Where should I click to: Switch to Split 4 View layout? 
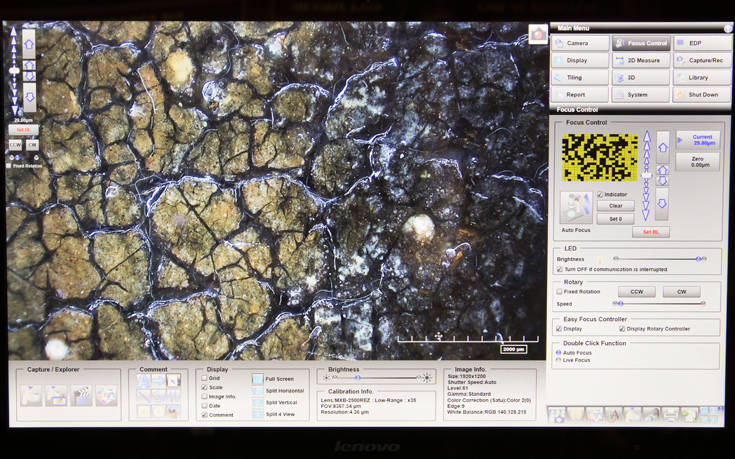tap(258, 414)
